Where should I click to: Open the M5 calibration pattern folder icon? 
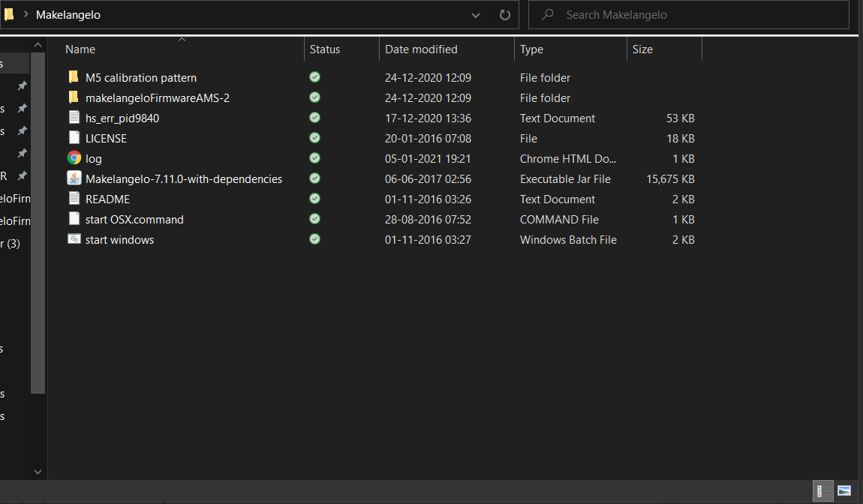pyautogui.click(x=74, y=77)
